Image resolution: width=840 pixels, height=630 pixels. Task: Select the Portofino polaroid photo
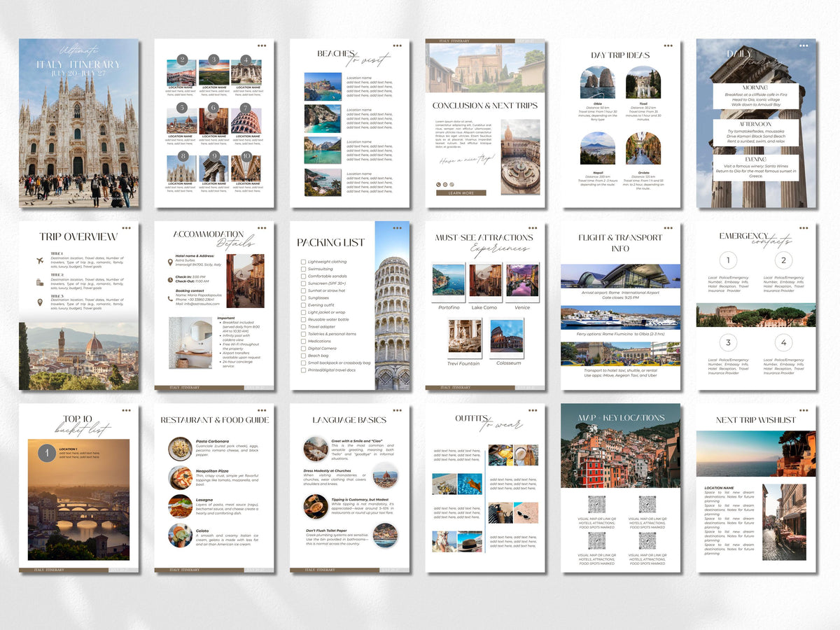tap(448, 283)
